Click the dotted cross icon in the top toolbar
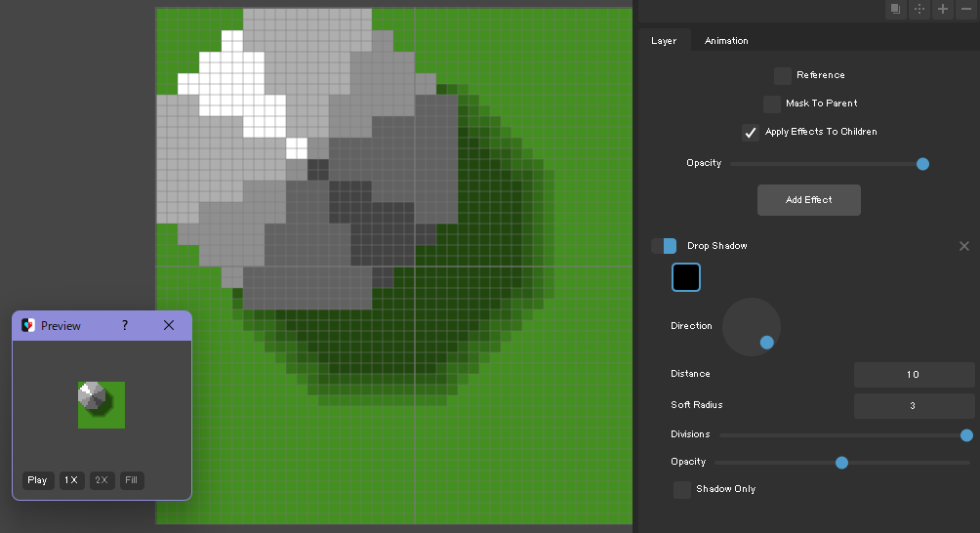 (x=919, y=9)
